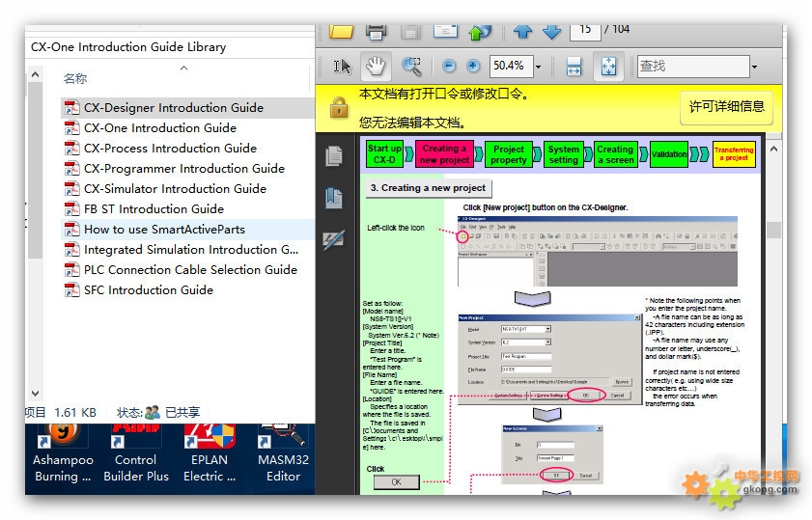Open the signatures side panel icon
Image resolution: width=812 pixels, height=520 pixels.
click(x=334, y=239)
